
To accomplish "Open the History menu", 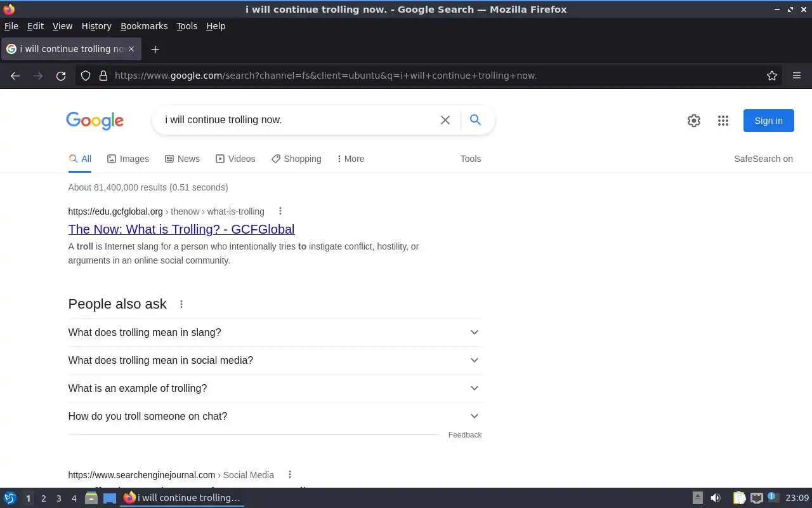I will click(96, 26).
